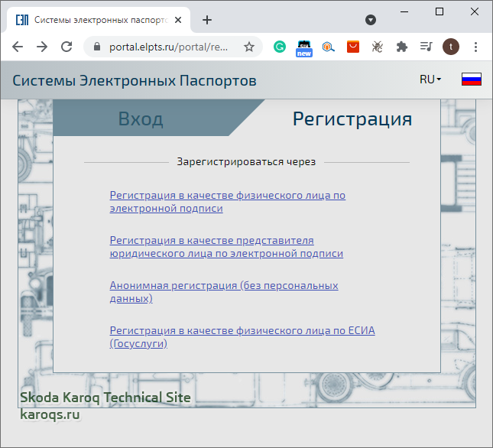Reload the page with the refresh button
493x448 pixels.
pos(66,47)
